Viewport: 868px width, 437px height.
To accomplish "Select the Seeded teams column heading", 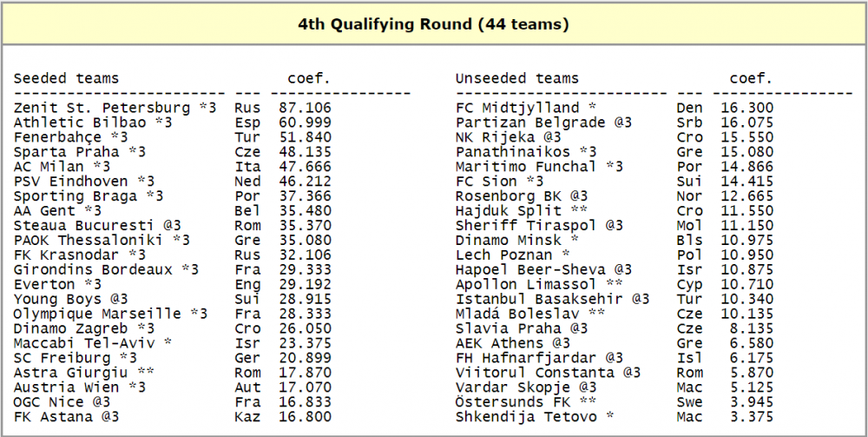I will point(66,79).
